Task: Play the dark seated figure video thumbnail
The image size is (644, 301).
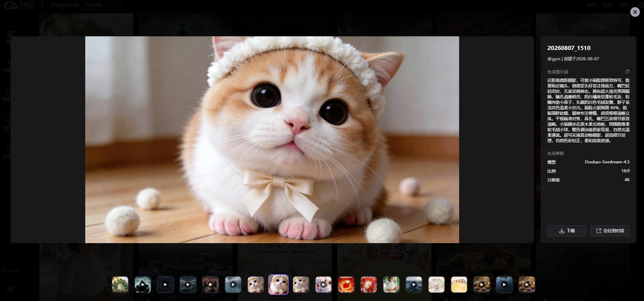Action: [x=143, y=285]
